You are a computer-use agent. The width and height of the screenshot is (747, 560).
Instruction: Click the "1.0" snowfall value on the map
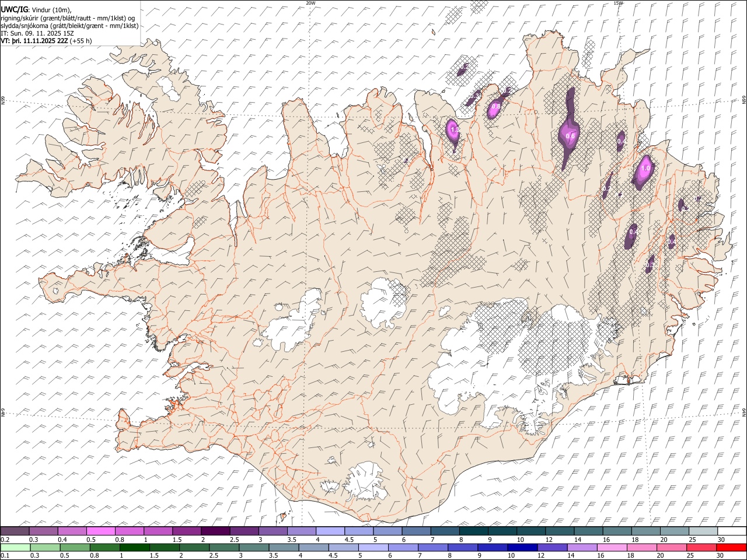(x=645, y=168)
